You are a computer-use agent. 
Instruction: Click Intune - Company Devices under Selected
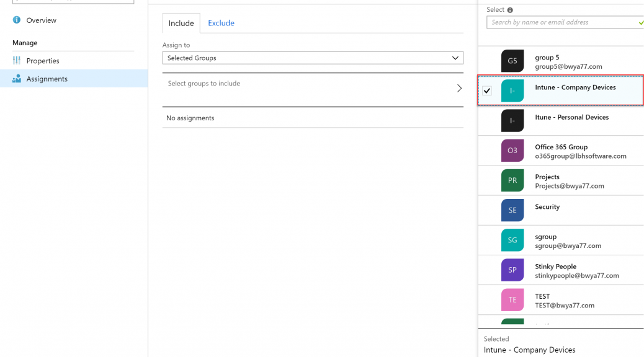click(529, 350)
